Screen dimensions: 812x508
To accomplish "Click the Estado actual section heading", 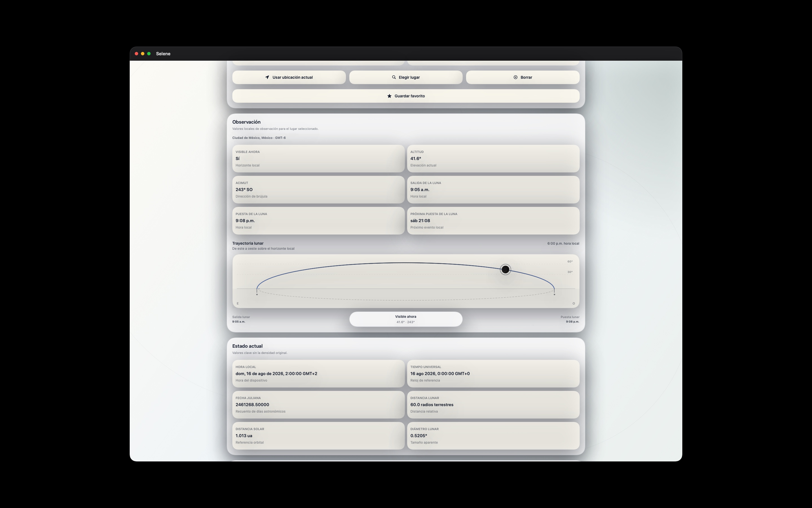I will coord(247,346).
